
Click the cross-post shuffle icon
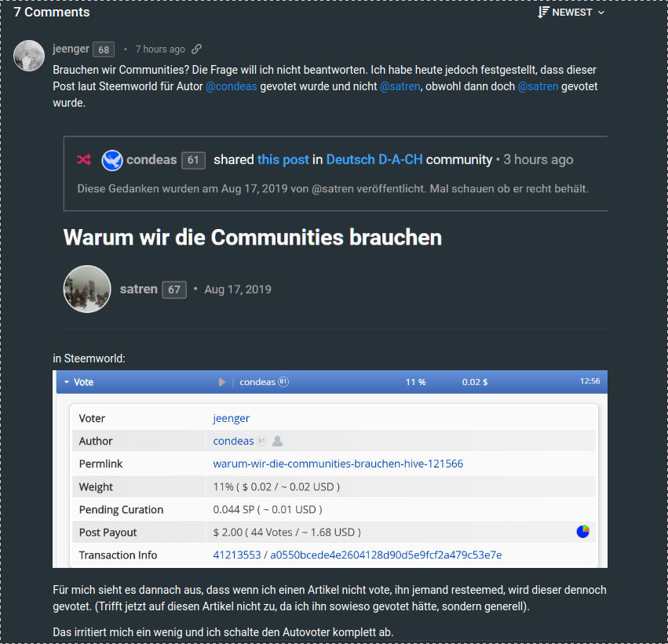(x=84, y=160)
